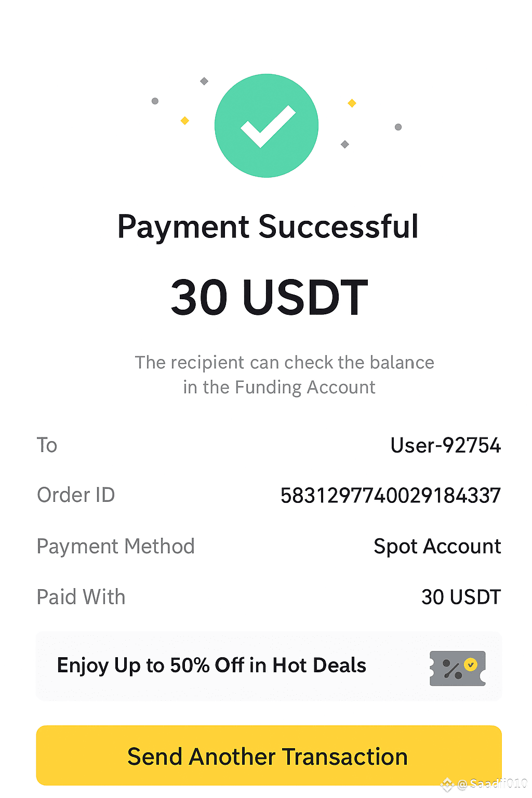This screenshot has height=798, width=532.
Task: Click the Binance watermark logo
Action: 447,784
